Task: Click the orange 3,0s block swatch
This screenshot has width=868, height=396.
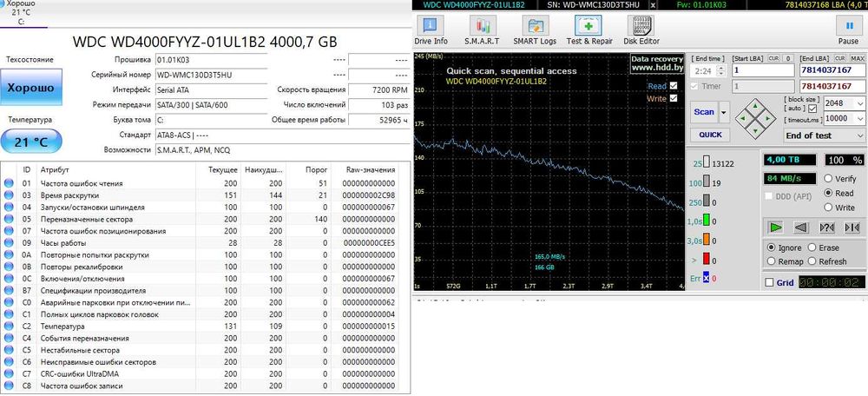Action: pos(707,241)
